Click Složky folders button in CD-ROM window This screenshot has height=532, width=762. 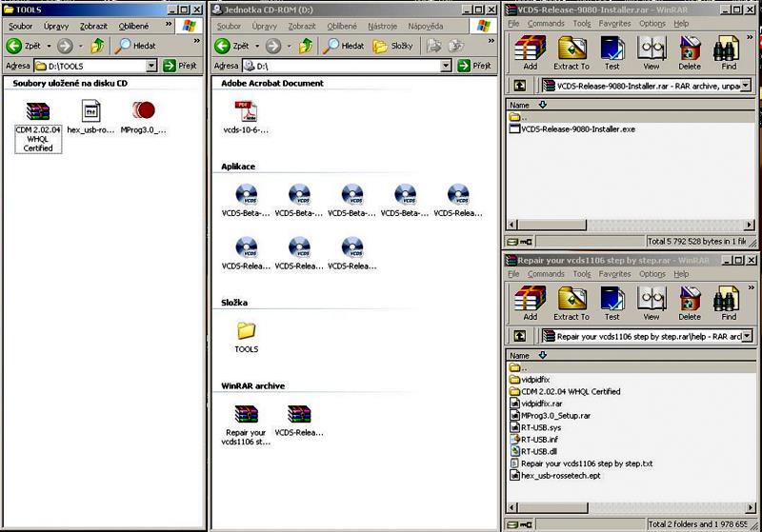click(392, 46)
